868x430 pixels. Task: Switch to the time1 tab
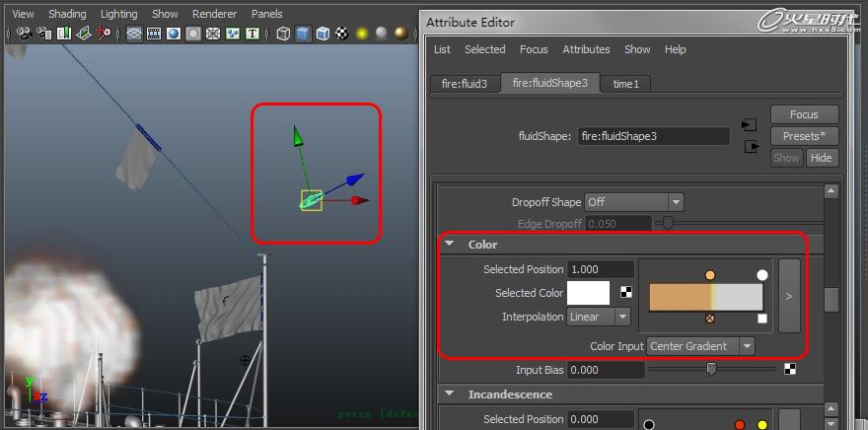[x=625, y=84]
